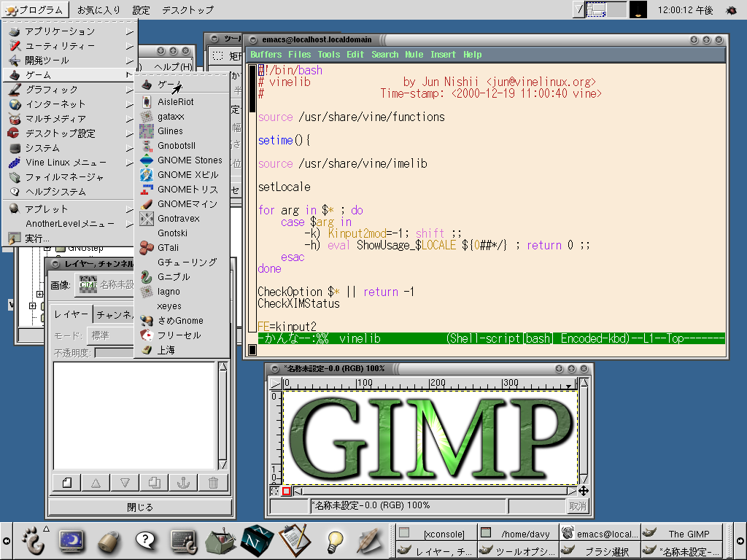Open the Buffers menu in Emacs
This screenshot has width=747, height=560.
[x=266, y=55]
